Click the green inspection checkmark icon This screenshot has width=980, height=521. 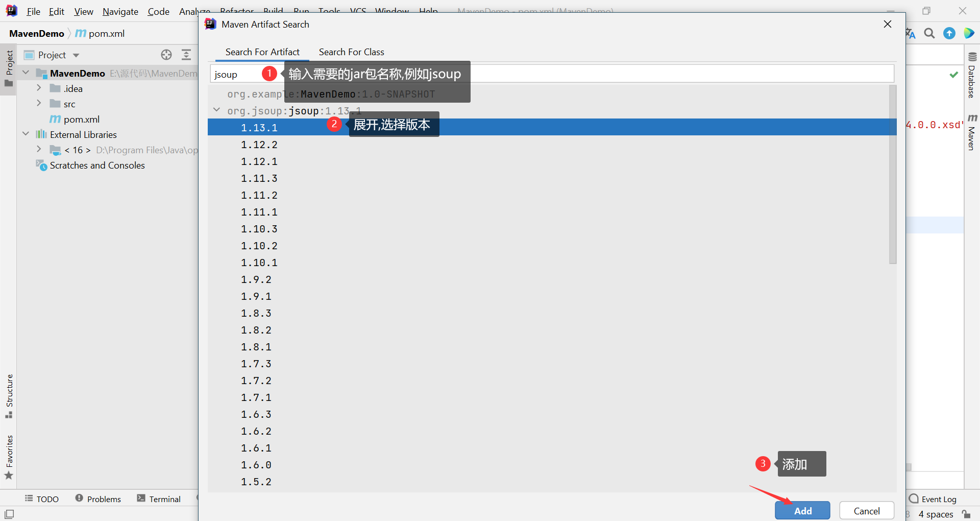(x=953, y=75)
